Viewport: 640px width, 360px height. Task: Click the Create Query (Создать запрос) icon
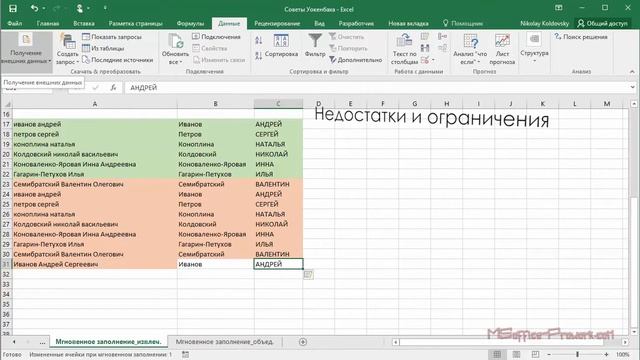click(x=67, y=41)
